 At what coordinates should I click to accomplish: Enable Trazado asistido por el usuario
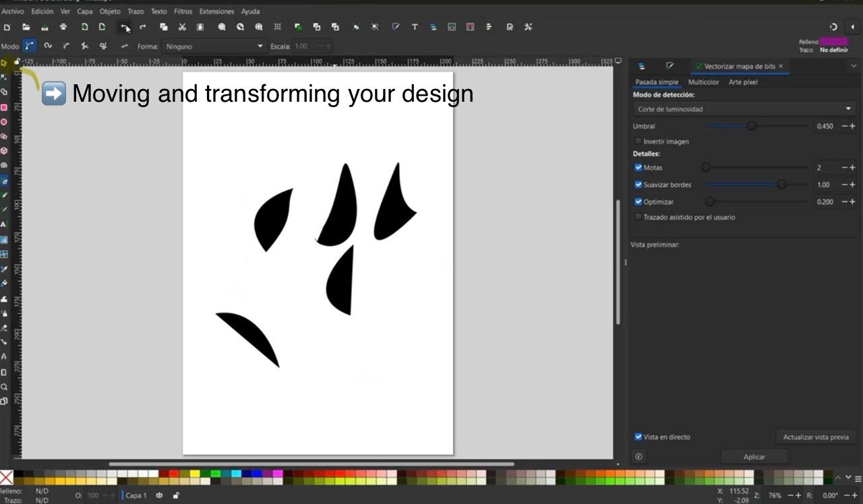point(638,217)
